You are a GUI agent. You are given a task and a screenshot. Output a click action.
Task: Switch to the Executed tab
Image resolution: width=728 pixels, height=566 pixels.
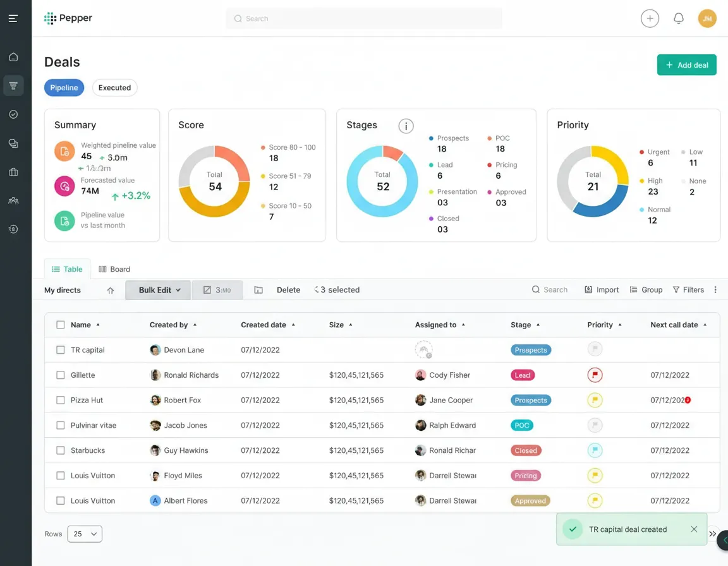coord(114,88)
